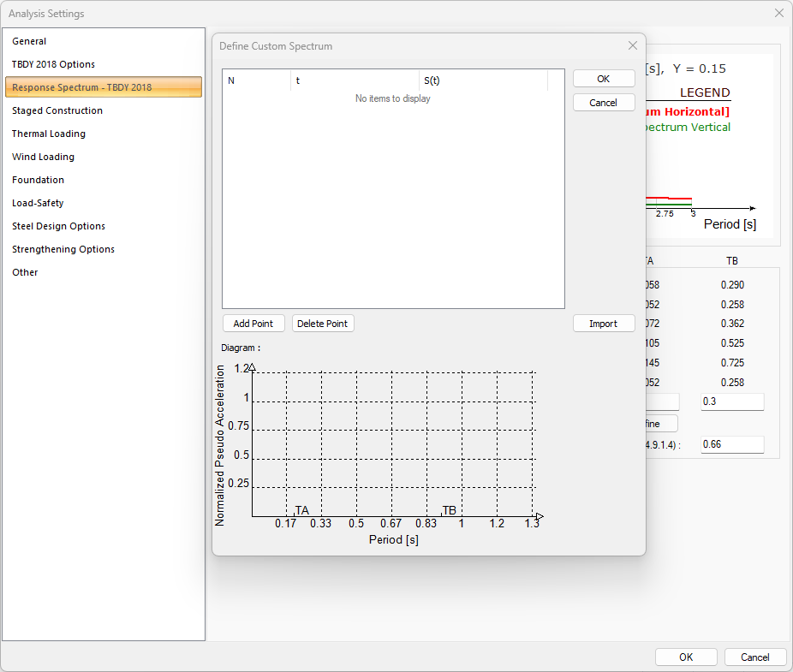
Task: Click the t column header
Action: tap(355, 80)
